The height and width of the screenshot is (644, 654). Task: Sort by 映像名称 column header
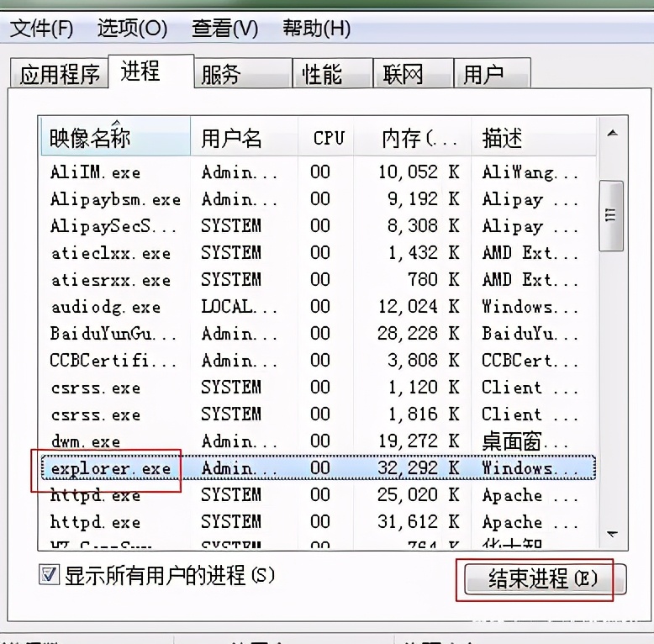[x=115, y=137]
